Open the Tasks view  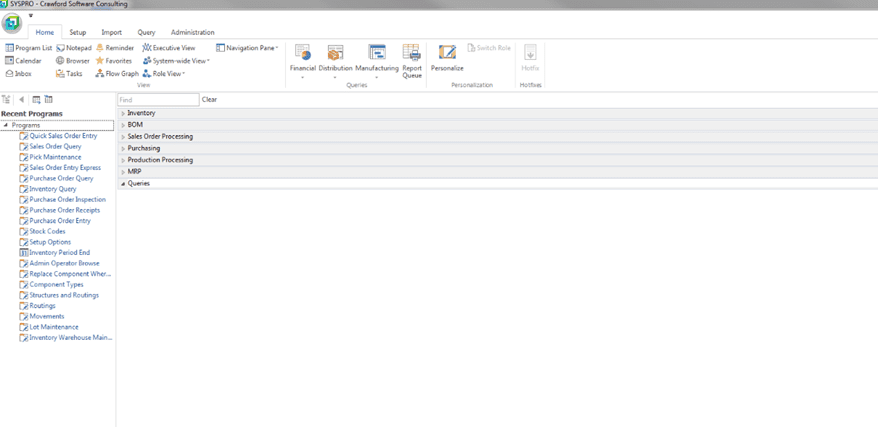tap(69, 73)
